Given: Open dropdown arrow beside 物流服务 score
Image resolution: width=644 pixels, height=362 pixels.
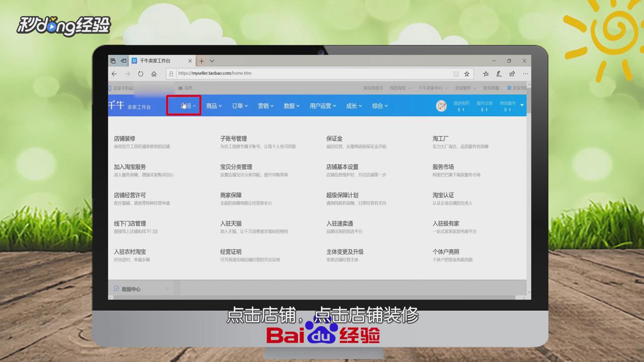Looking at the screenshot, I should click(x=522, y=105).
